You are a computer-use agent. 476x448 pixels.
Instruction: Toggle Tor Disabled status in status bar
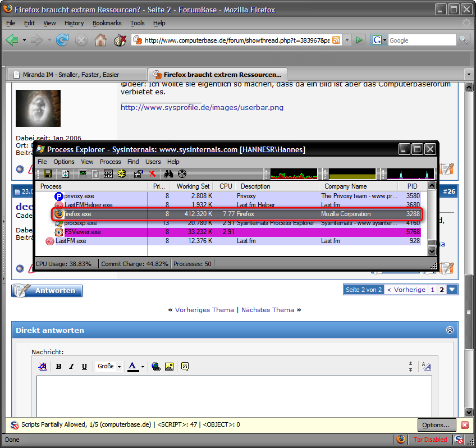[430, 440]
